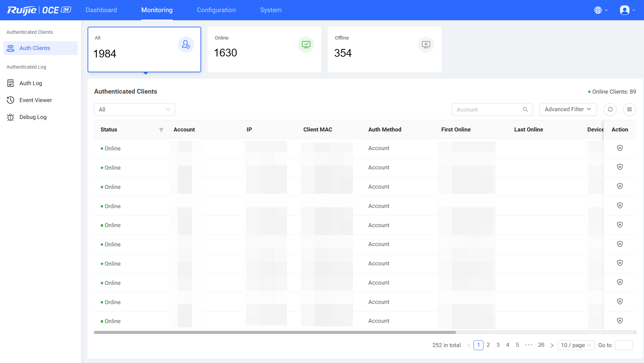Open Auth Log in the sidebar
Screen dimensions: 644x363
(41, 83)
